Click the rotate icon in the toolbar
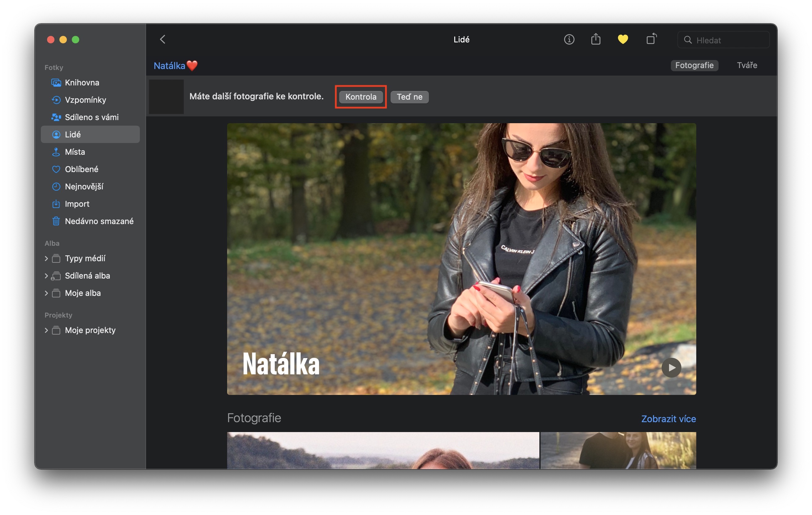This screenshot has height=515, width=812. [651, 39]
